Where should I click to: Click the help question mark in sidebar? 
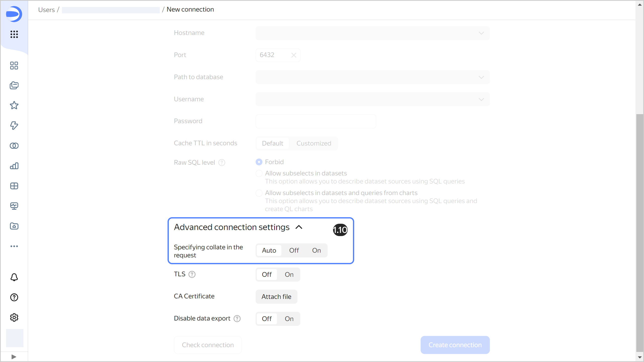point(14,297)
